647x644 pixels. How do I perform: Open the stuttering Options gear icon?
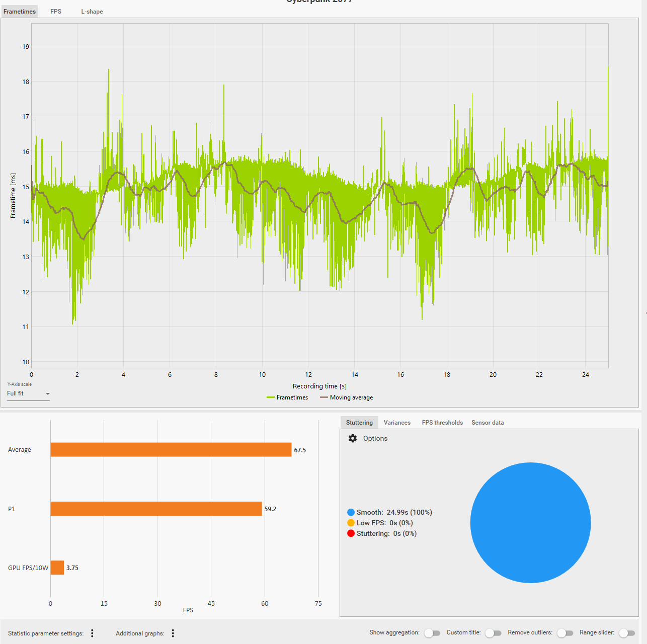353,438
